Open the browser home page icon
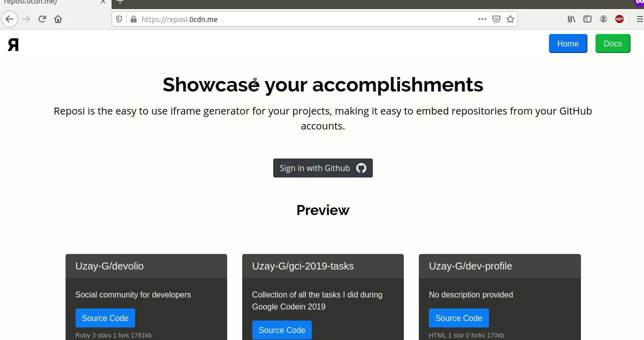Viewport: 644px width, 340px height. point(58,19)
